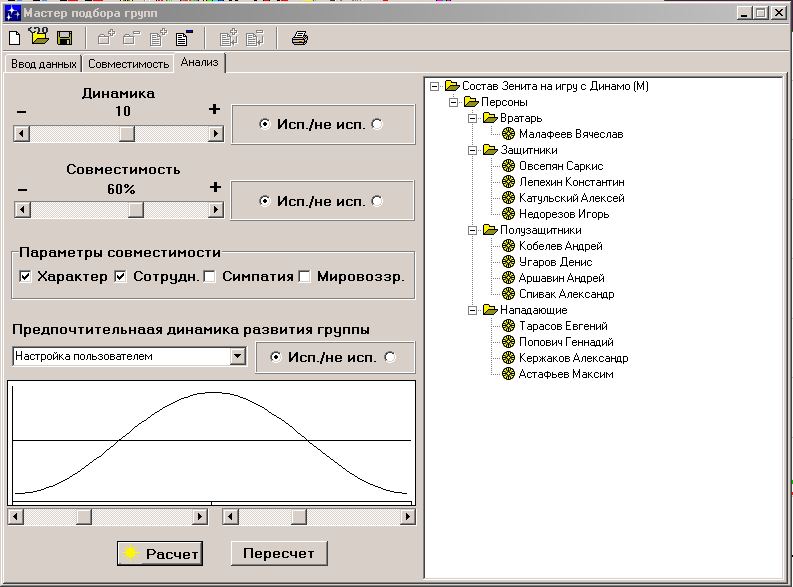Click the app icon in the title bar
793x587 pixels.
coord(13,13)
